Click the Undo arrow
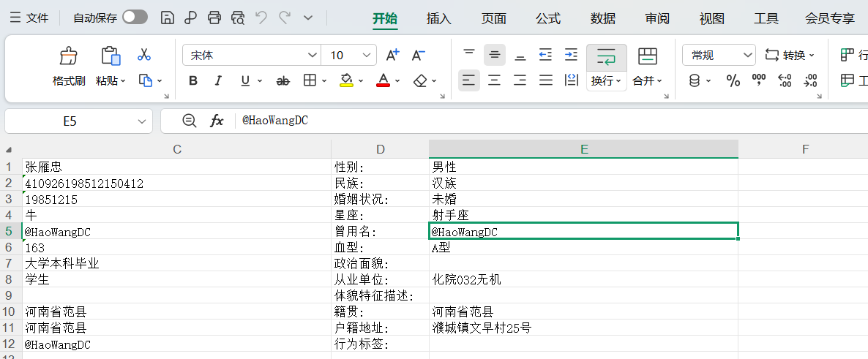The image size is (868, 359). tap(261, 18)
